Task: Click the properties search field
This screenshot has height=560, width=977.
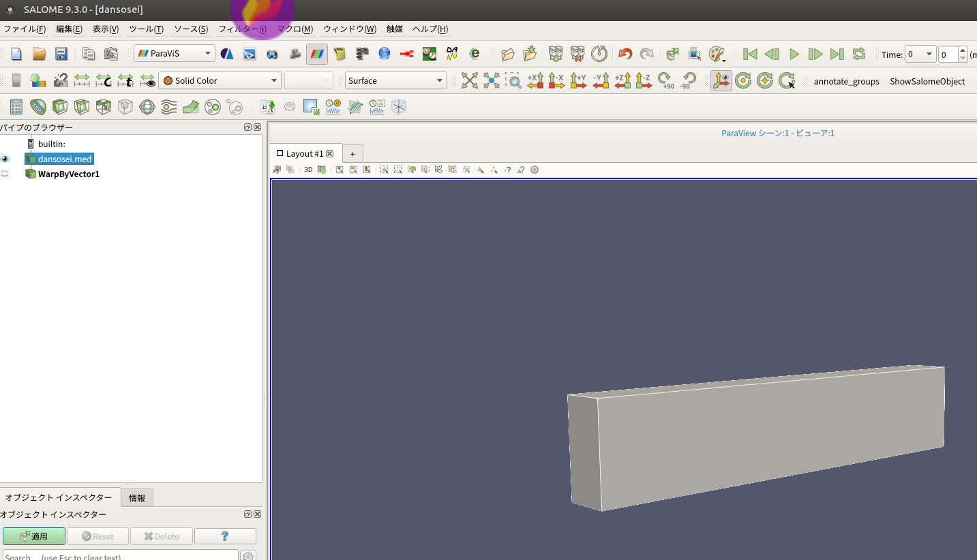Action: pyautogui.click(x=121, y=556)
